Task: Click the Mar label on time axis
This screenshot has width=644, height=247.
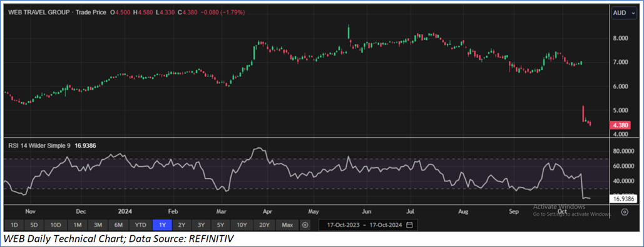Action: click(x=222, y=212)
